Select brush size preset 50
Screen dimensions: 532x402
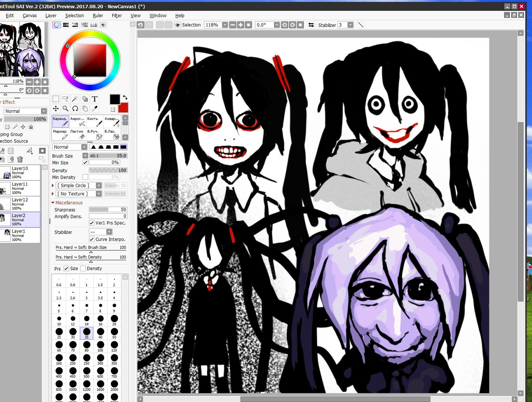click(114, 333)
